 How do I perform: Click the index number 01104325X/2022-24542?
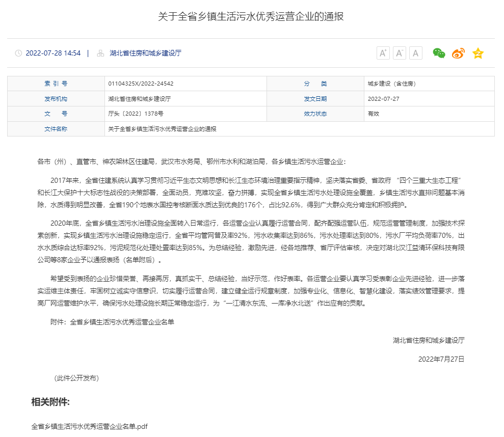point(141,84)
